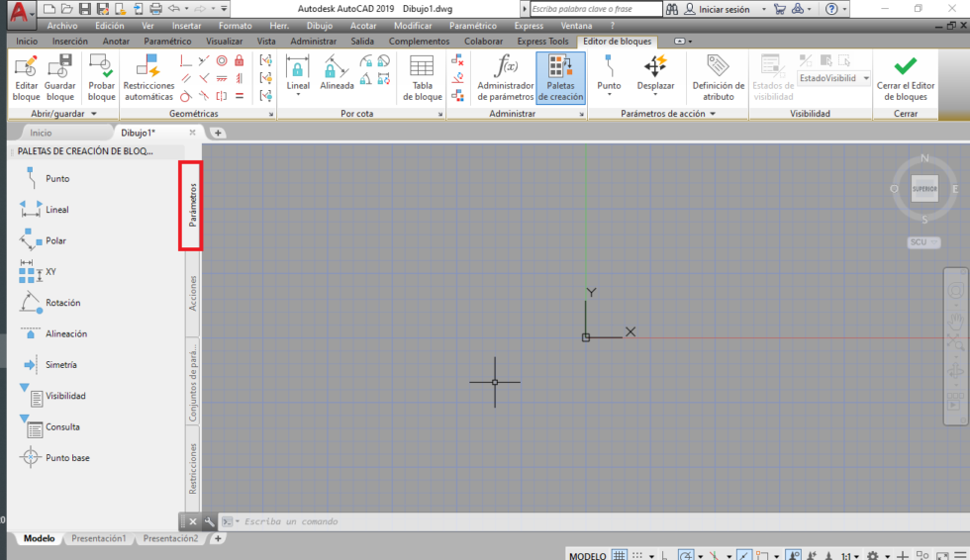Switch to the Acciones palette tab
The height and width of the screenshot is (560, 970).
pyautogui.click(x=192, y=294)
